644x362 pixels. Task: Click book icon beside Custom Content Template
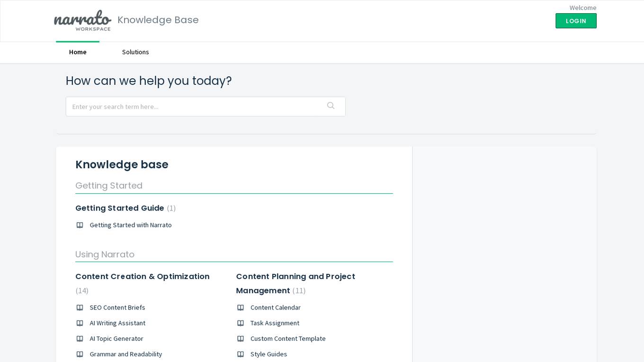pyautogui.click(x=241, y=339)
